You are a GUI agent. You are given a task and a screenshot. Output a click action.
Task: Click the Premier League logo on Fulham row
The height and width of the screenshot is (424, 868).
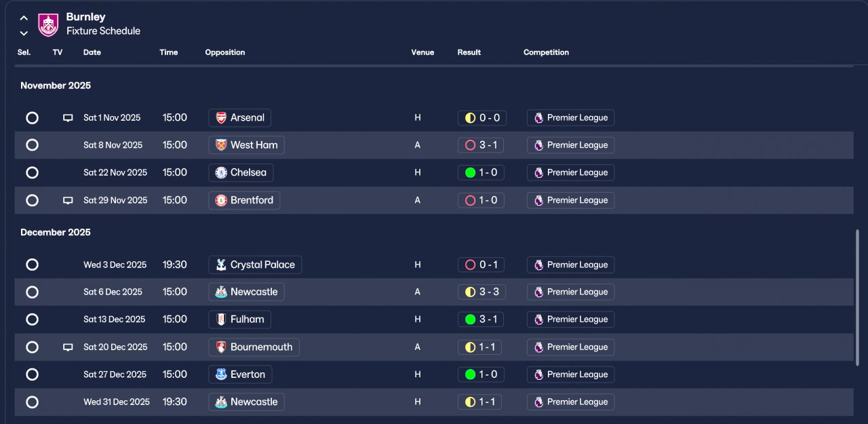[539, 320]
